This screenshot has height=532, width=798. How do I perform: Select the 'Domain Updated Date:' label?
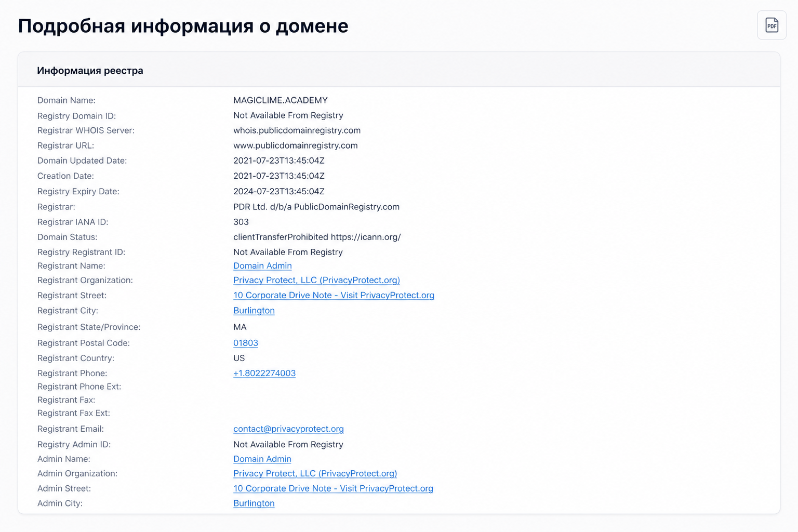[82, 161]
